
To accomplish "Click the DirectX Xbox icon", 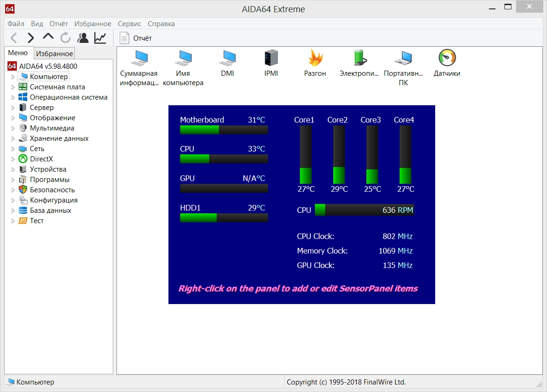I will tap(22, 159).
